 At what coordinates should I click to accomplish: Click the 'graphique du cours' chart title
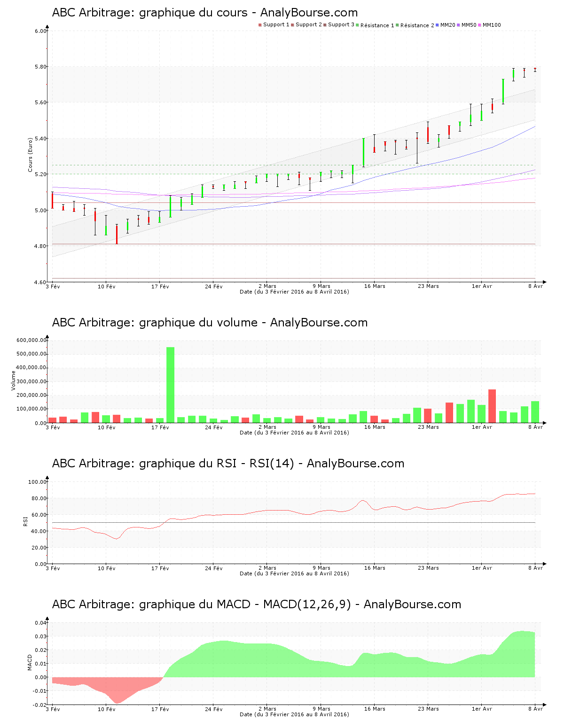205,13
